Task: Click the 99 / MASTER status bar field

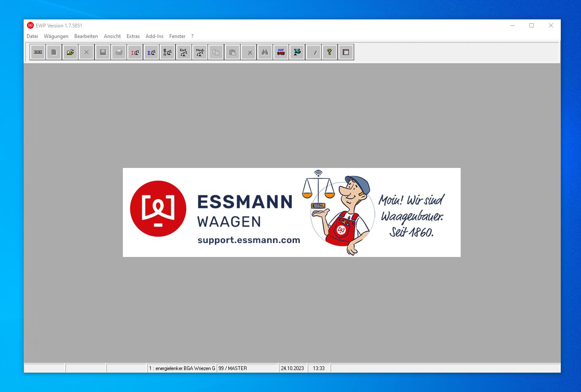Action: coord(247,368)
